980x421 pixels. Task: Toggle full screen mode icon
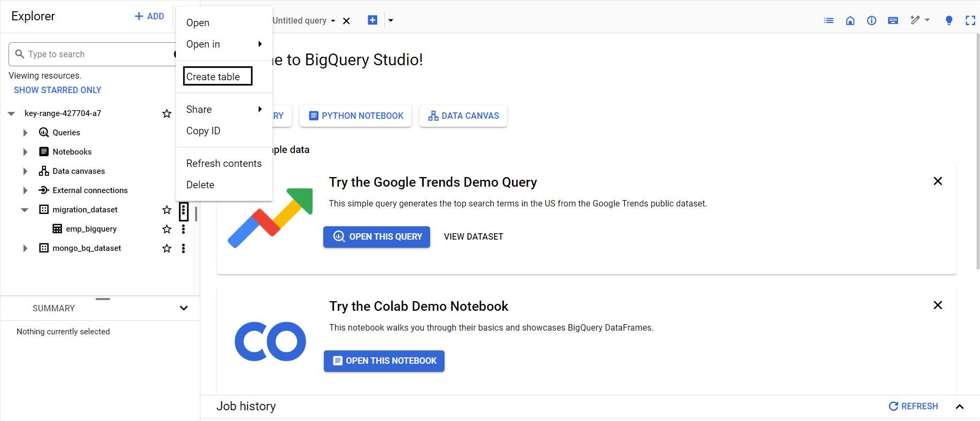tap(970, 20)
